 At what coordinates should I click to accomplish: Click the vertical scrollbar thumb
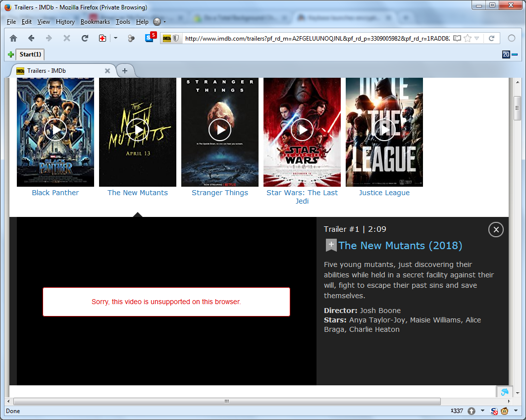point(517,108)
